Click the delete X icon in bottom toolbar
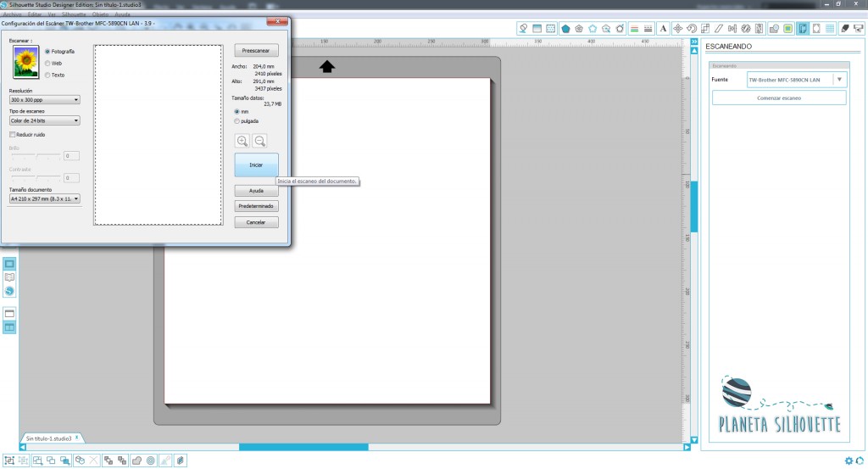Image resolution: width=868 pixels, height=469 pixels. (x=93, y=461)
